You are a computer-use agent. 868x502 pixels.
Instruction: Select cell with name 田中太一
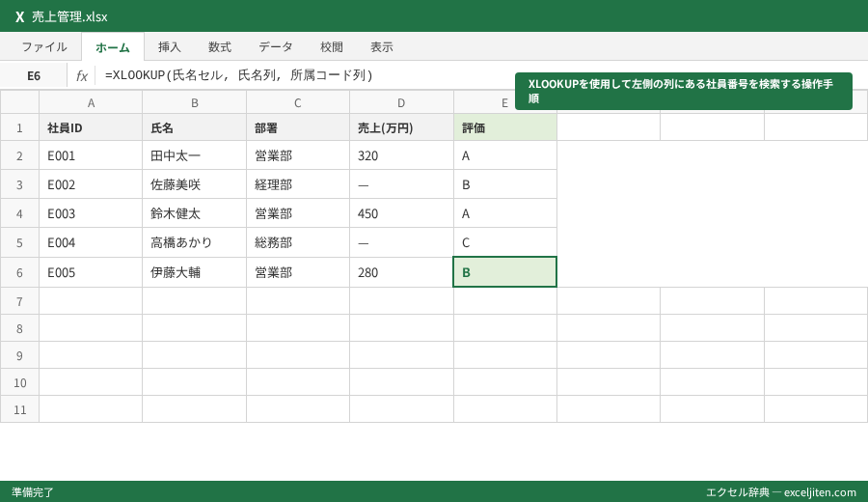[194, 155]
